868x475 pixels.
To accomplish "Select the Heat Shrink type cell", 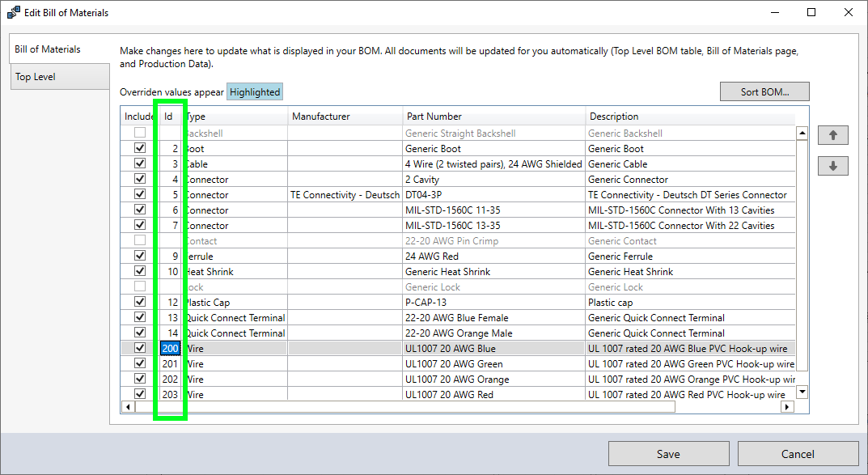I will coord(235,272).
